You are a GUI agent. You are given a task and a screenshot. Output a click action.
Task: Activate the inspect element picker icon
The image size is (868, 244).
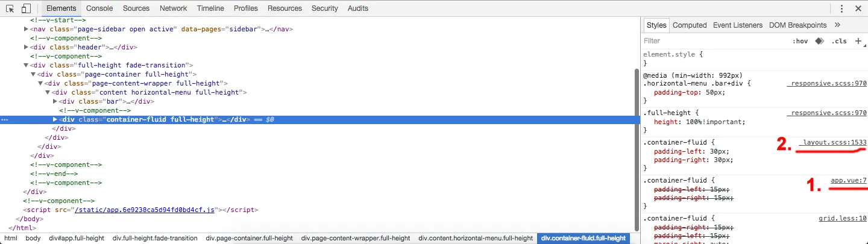10,8
